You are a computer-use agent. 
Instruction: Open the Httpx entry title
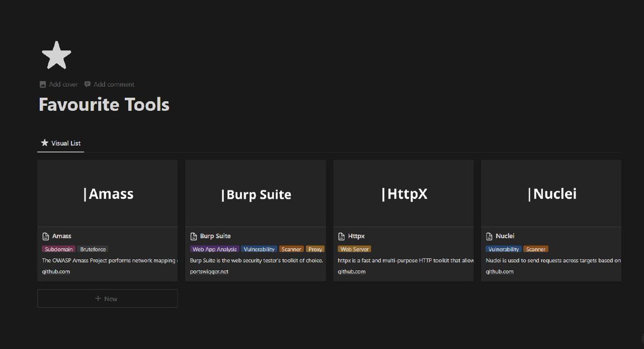tap(356, 236)
